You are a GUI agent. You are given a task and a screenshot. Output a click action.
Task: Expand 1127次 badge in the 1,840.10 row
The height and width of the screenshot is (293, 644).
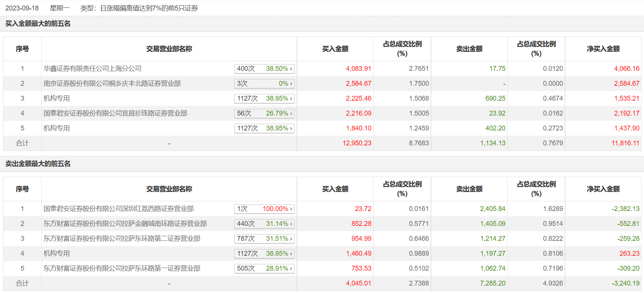(264, 128)
